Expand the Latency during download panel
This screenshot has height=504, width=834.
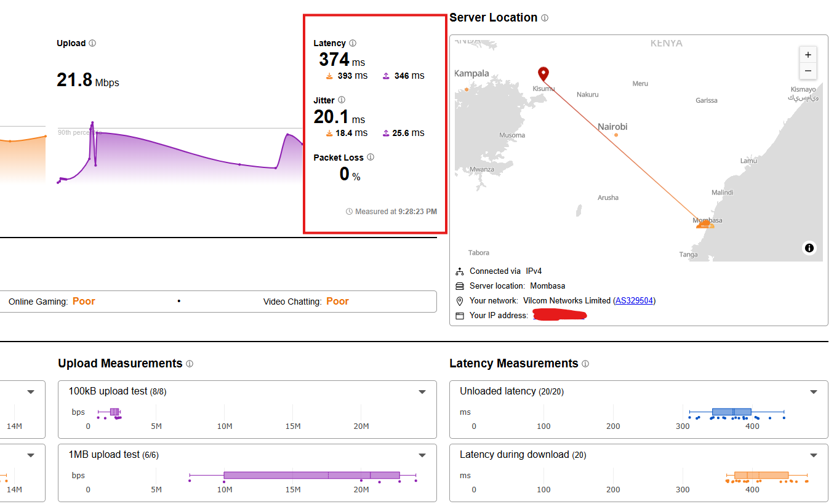click(814, 455)
